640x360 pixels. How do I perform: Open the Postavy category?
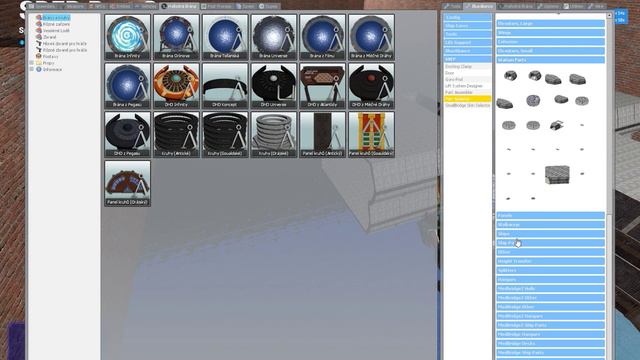51,57
